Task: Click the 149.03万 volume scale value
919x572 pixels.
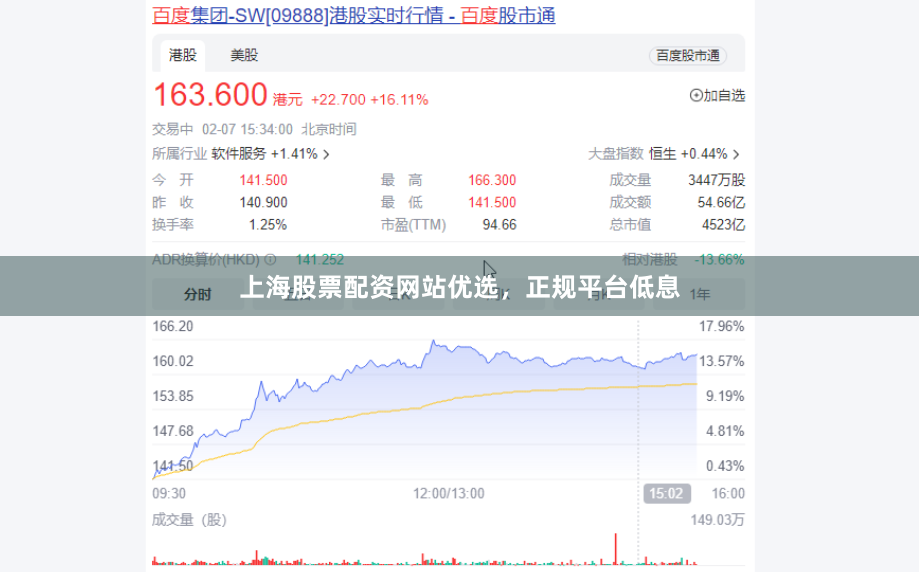Action: pos(717,520)
